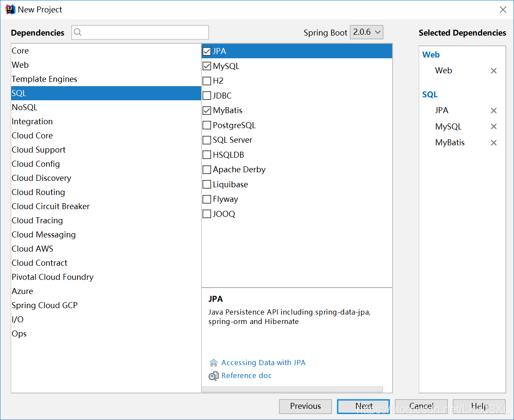Viewport: 514px width, 420px height.
Task: Uncheck the MyBatis checkbox
Action: [207, 111]
